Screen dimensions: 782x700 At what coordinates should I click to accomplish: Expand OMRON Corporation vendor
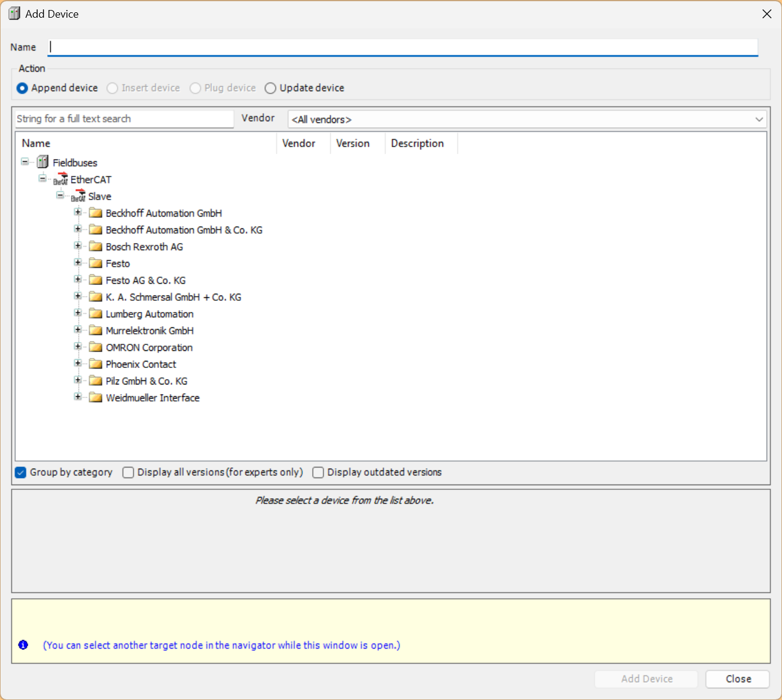click(x=78, y=346)
